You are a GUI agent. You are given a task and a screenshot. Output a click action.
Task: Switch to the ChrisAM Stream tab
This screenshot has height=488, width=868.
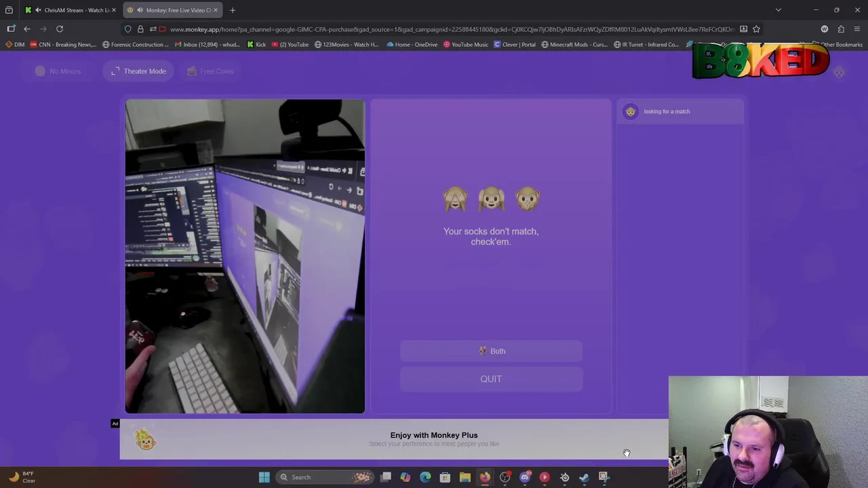tap(71, 10)
